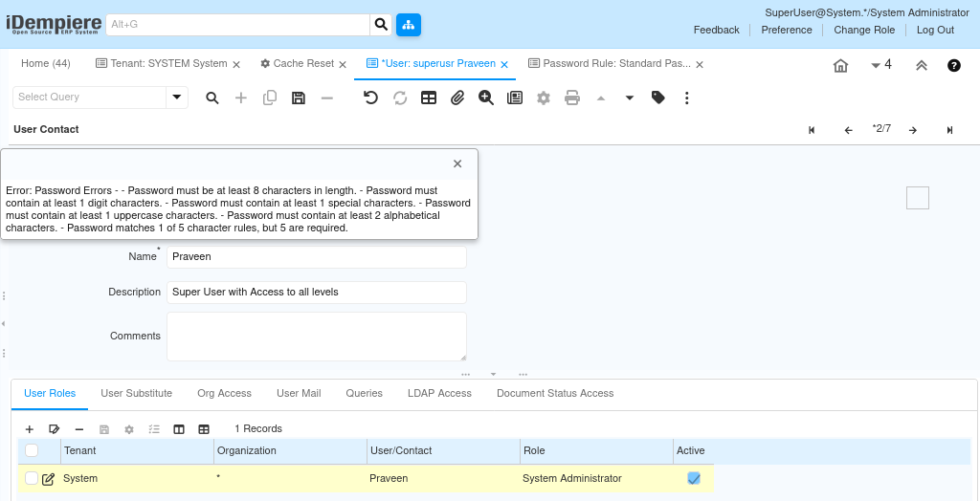
Task: Open the tag label icon
Action: pyautogui.click(x=658, y=98)
